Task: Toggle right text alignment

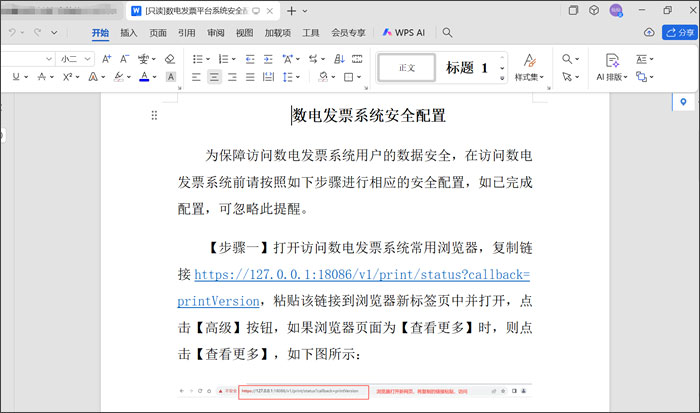Action: pos(232,77)
